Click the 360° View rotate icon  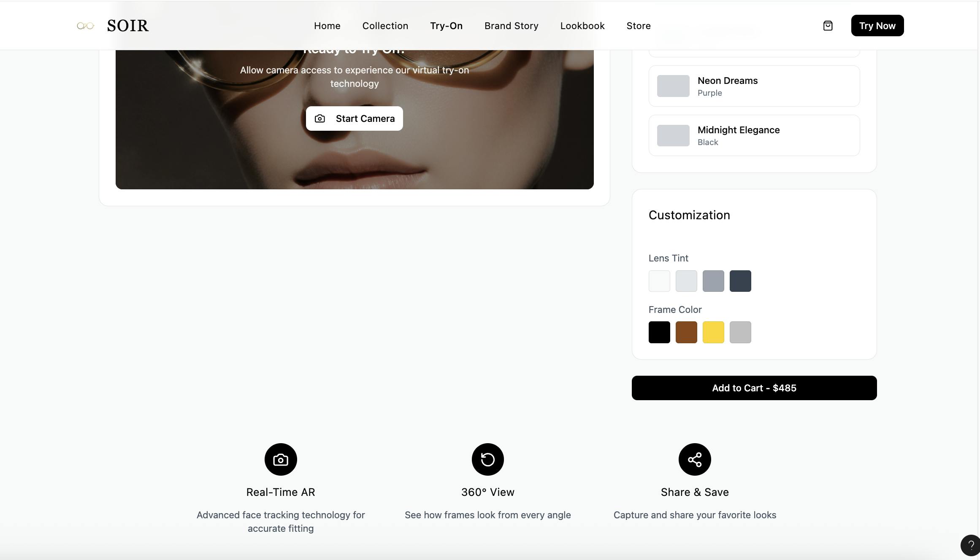point(487,459)
